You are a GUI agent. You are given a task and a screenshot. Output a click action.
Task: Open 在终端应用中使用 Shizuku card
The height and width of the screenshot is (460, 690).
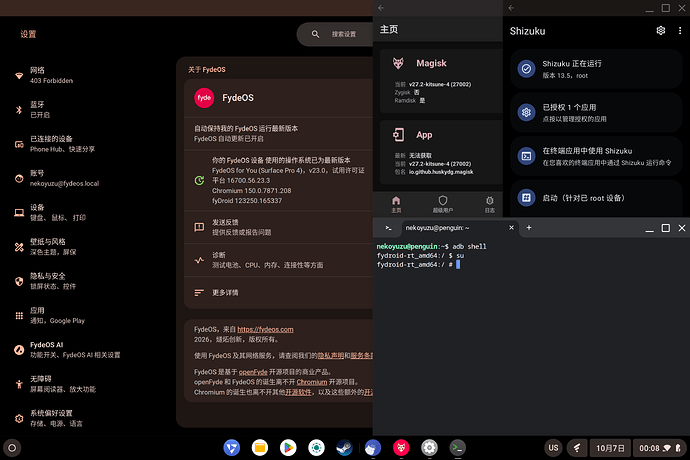(x=596, y=156)
